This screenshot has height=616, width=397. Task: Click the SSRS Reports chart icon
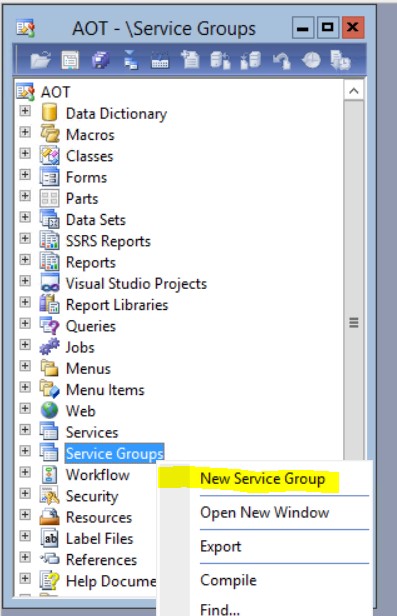point(49,240)
